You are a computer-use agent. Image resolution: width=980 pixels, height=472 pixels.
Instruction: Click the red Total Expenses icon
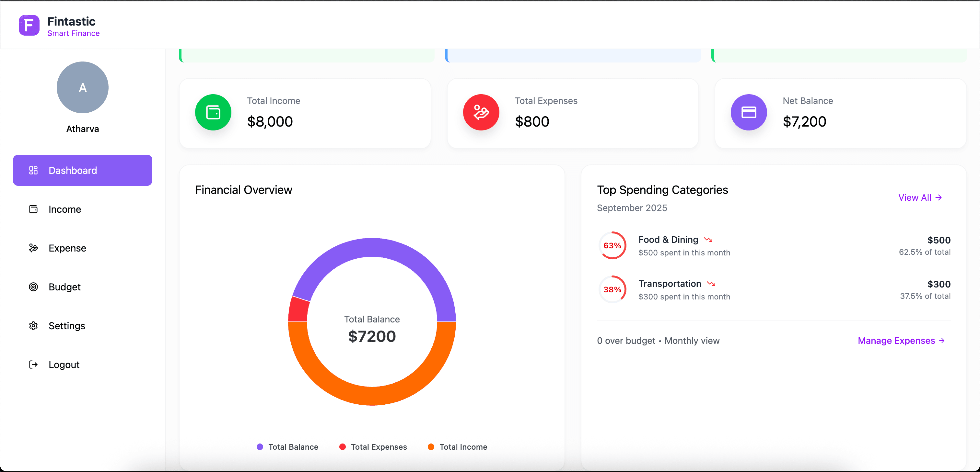pos(481,112)
